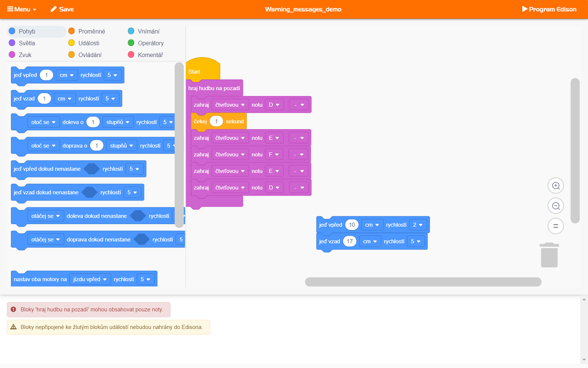The height and width of the screenshot is (368, 588).
Task: Click the distance field showing 17
Action: 350,241
